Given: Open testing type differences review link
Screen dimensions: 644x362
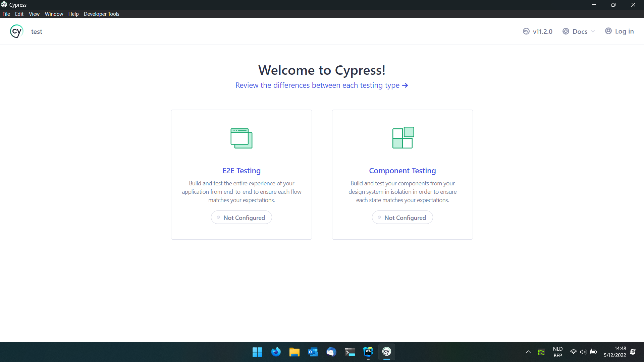Looking at the screenshot, I should [321, 85].
